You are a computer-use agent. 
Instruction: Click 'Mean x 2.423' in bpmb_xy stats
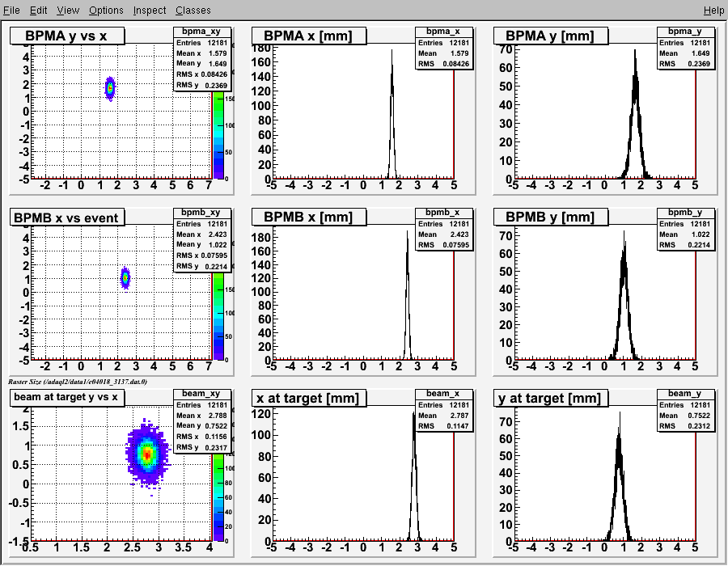click(202, 234)
